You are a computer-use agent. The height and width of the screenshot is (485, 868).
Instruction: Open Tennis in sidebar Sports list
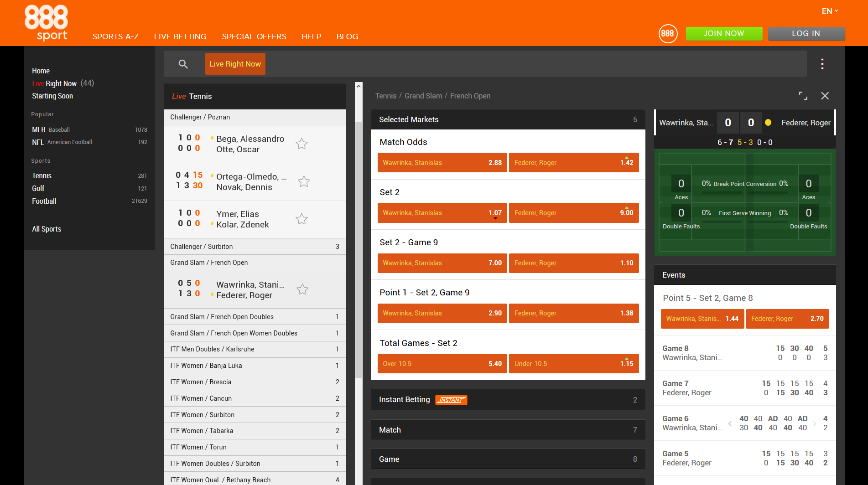click(89, 175)
